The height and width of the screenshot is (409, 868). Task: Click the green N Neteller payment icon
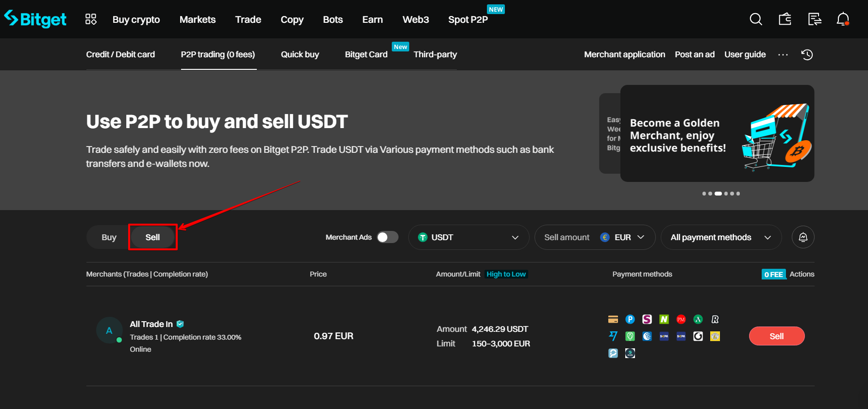[x=664, y=319]
